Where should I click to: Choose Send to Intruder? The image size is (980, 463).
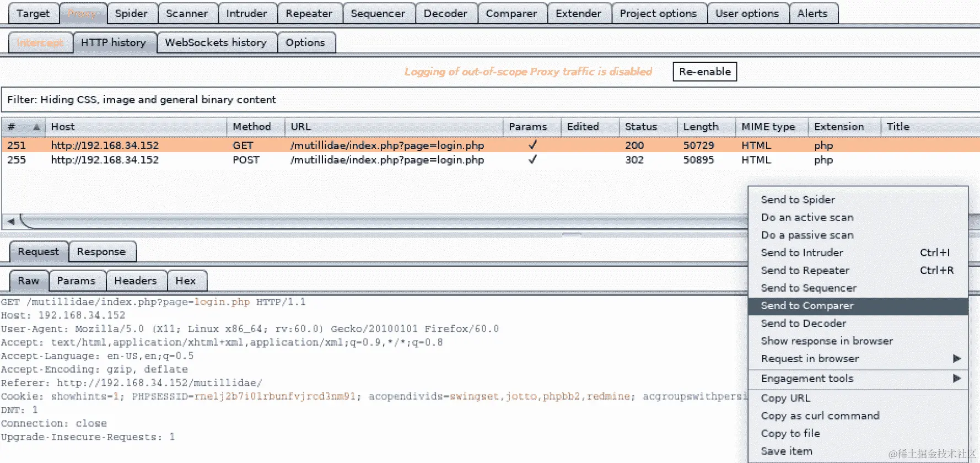(858, 252)
